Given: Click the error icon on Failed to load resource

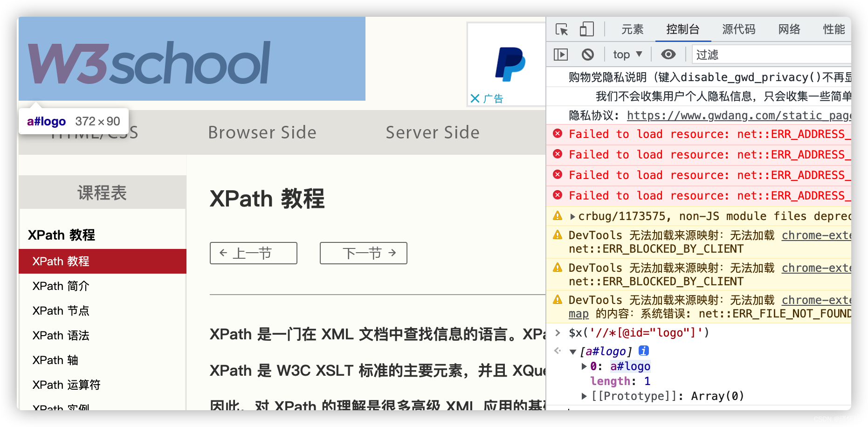Looking at the screenshot, I should [x=558, y=134].
